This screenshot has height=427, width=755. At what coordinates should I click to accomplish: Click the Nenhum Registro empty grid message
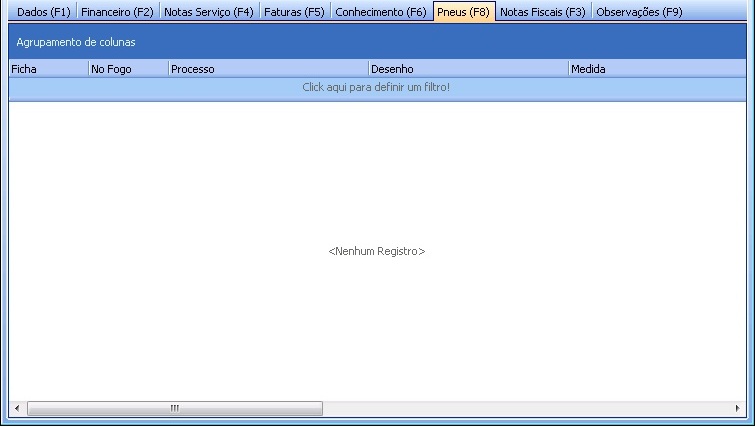[377, 252]
